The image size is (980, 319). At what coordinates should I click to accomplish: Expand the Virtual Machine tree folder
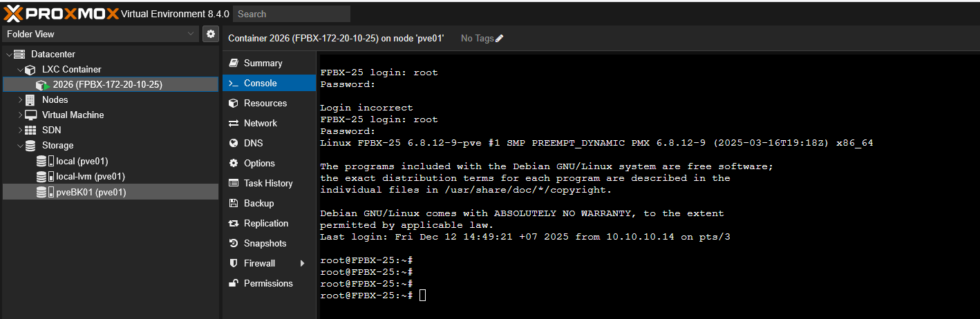point(20,115)
